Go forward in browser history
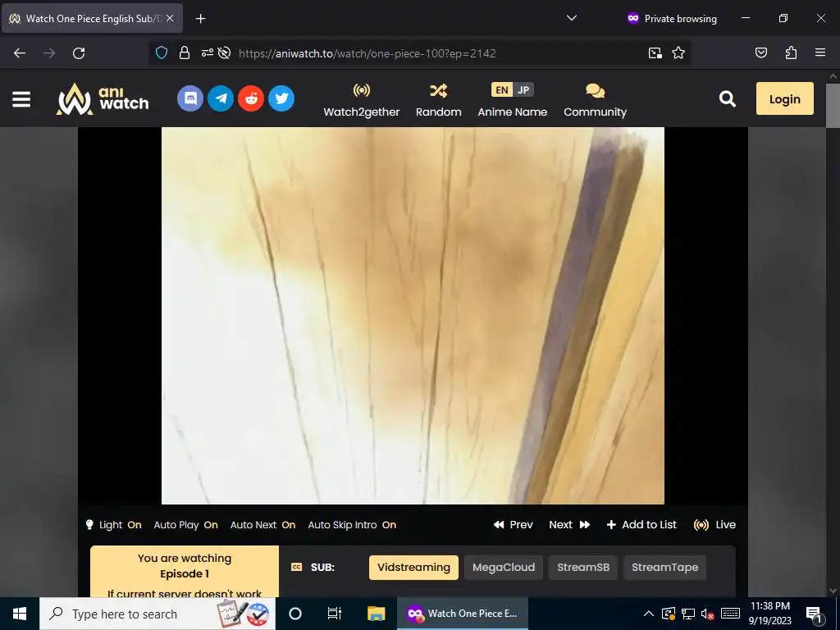Image resolution: width=840 pixels, height=630 pixels. click(49, 53)
